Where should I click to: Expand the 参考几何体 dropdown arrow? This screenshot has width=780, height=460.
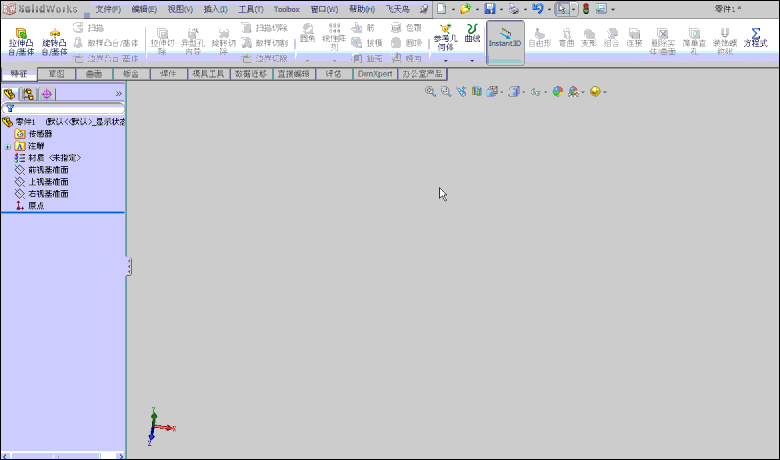[x=445, y=61]
